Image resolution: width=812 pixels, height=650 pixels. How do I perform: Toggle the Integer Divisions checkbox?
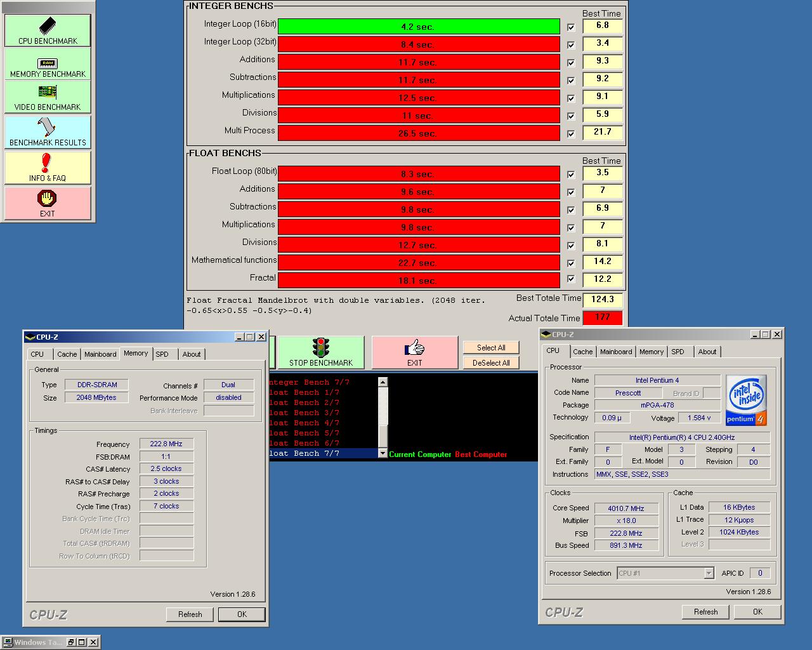point(571,116)
